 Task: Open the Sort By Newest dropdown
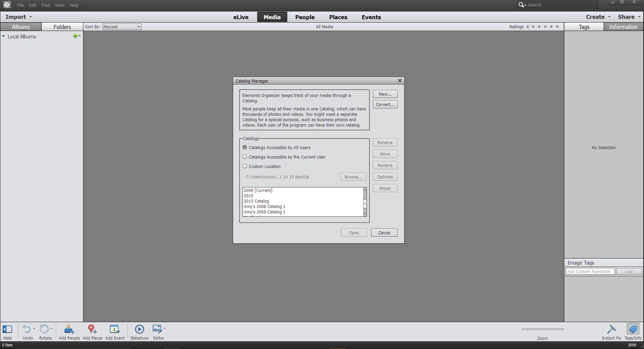click(x=122, y=27)
